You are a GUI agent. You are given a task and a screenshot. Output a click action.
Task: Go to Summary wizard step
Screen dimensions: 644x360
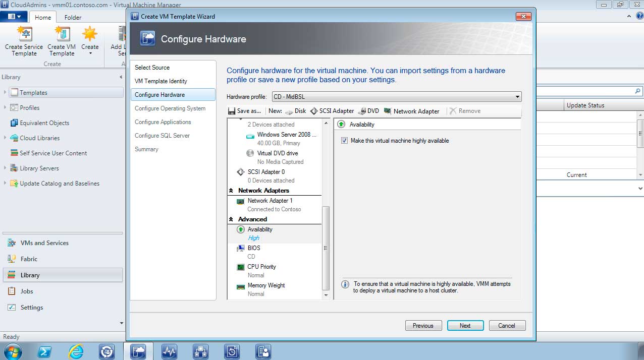(146, 149)
